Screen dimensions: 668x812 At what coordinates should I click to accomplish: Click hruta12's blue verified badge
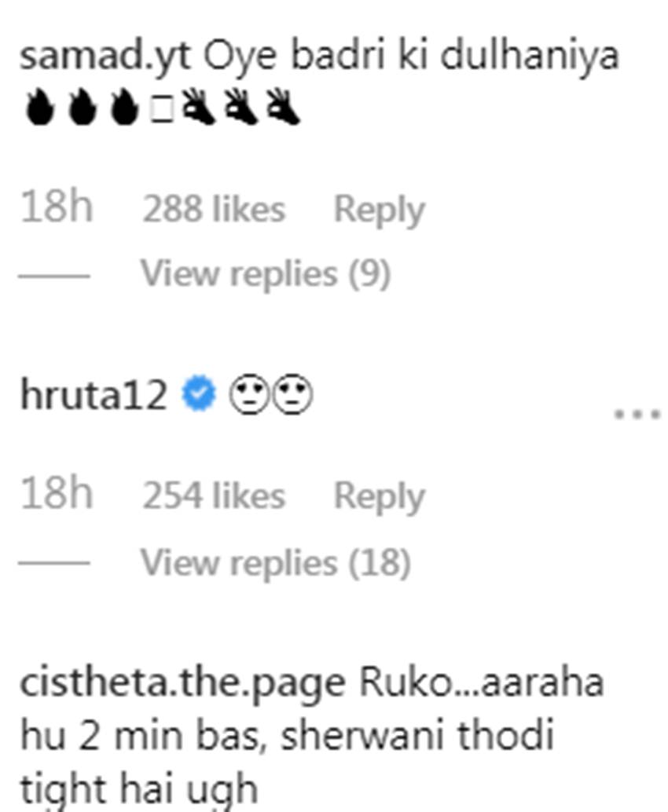(199, 393)
